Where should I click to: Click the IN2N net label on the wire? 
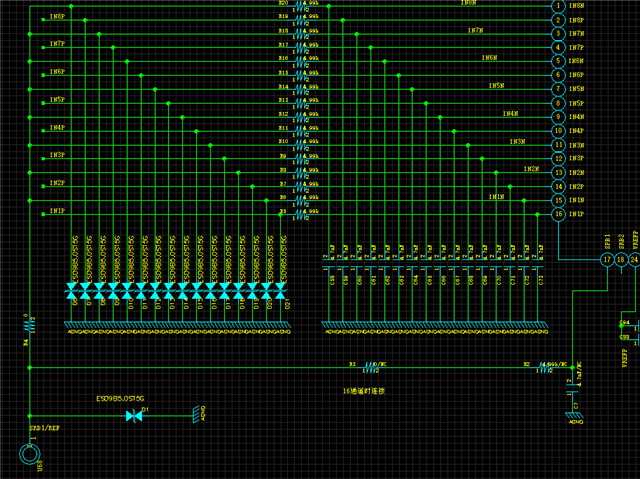(531, 169)
